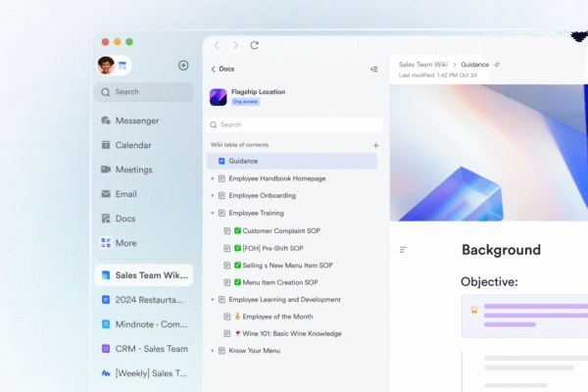Select the Guidance page

(x=292, y=161)
